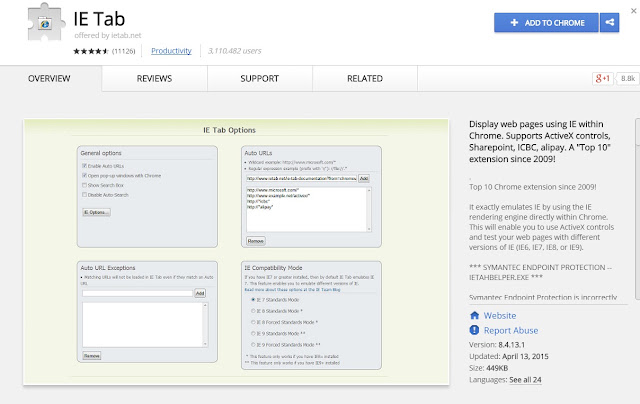640x404 pixels.
Task: Click the IE Tab puzzle-piece extension icon
Action: pos(46,22)
